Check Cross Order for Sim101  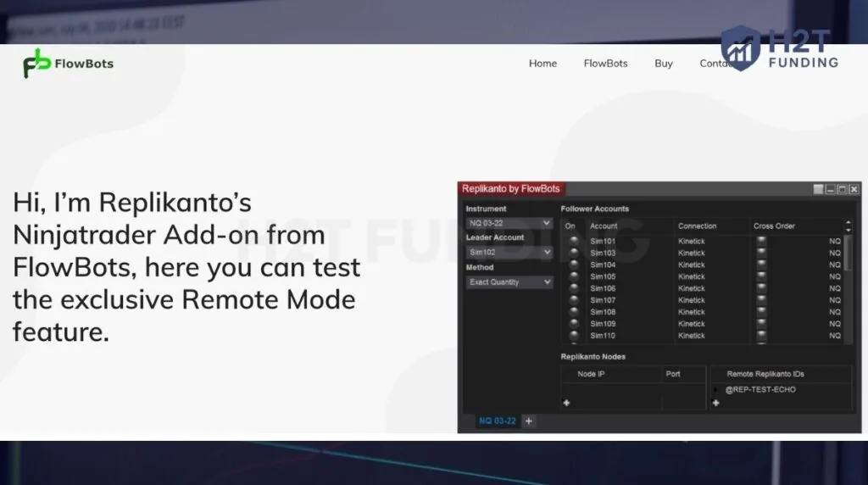pos(762,241)
